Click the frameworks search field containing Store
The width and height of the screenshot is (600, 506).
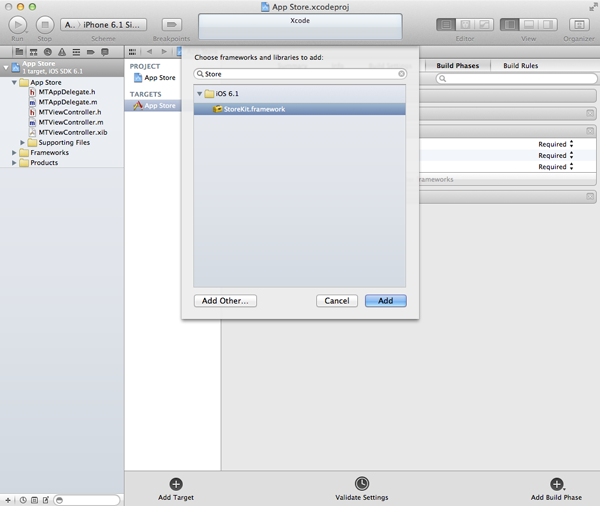300,74
